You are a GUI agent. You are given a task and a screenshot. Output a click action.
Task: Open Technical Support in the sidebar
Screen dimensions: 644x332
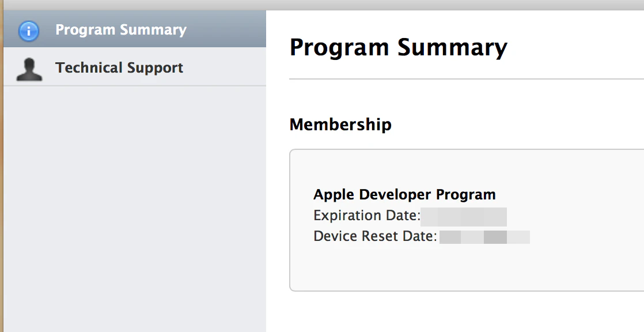[x=135, y=66]
